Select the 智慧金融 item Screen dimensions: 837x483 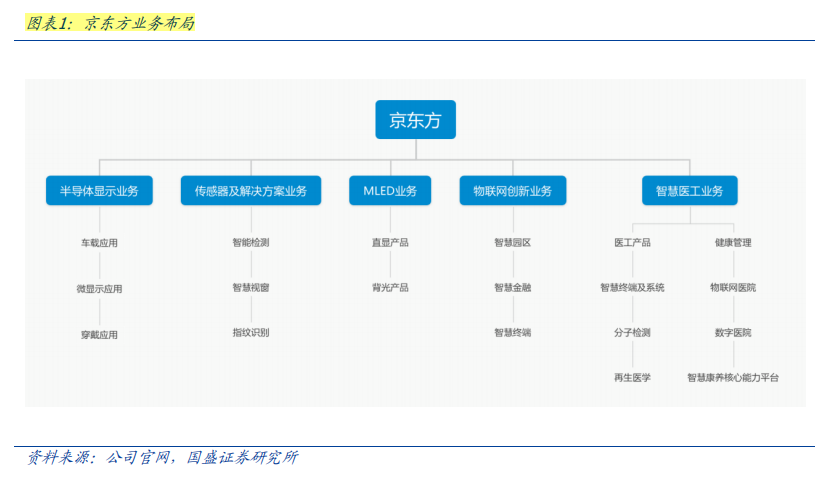513,287
